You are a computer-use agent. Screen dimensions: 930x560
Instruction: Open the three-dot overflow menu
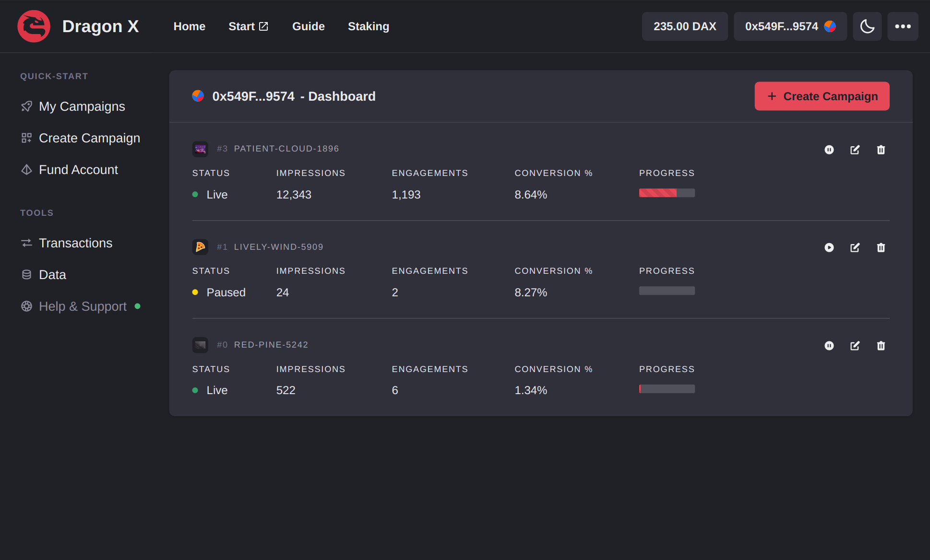point(903,26)
